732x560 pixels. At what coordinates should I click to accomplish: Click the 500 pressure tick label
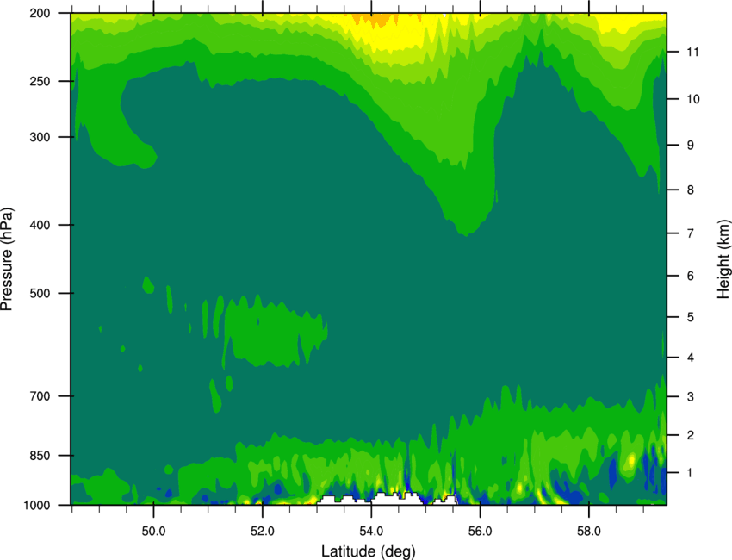tap(40, 293)
